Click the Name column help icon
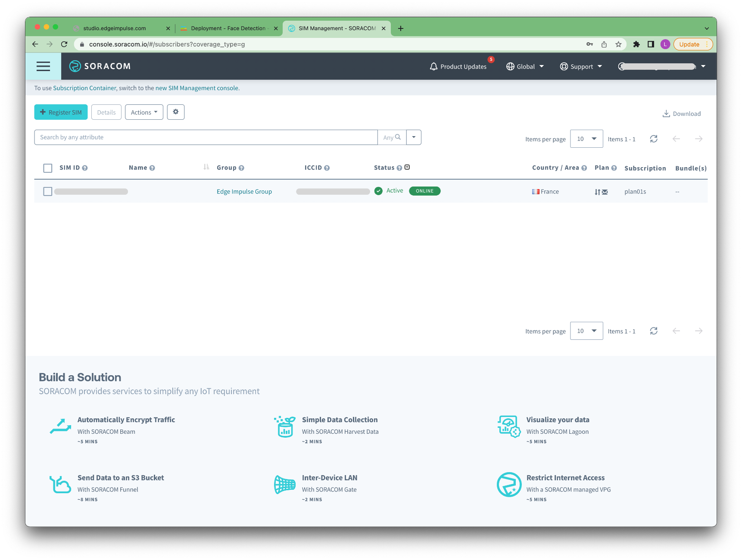742x560 pixels. (x=152, y=168)
